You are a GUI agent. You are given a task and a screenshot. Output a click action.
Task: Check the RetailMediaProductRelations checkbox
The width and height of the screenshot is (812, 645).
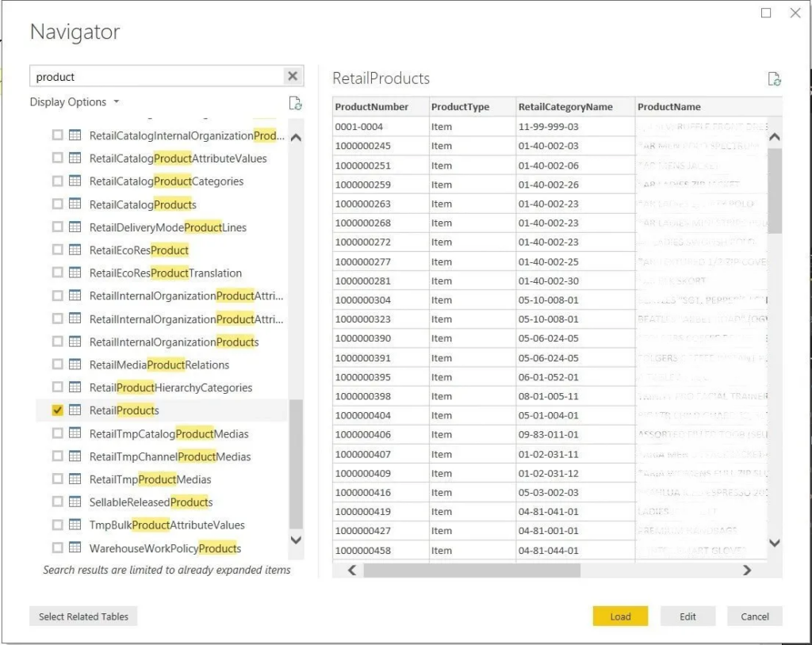click(57, 364)
